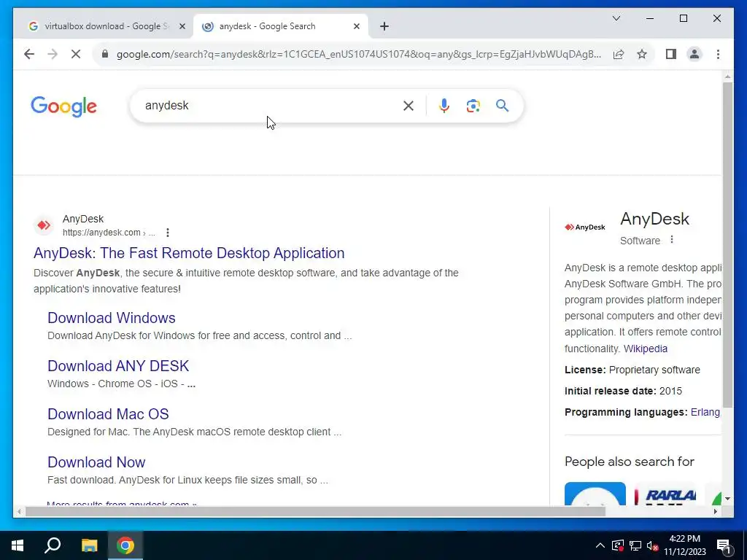
Task: Bookmark this page with star icon
Action: 642,54
